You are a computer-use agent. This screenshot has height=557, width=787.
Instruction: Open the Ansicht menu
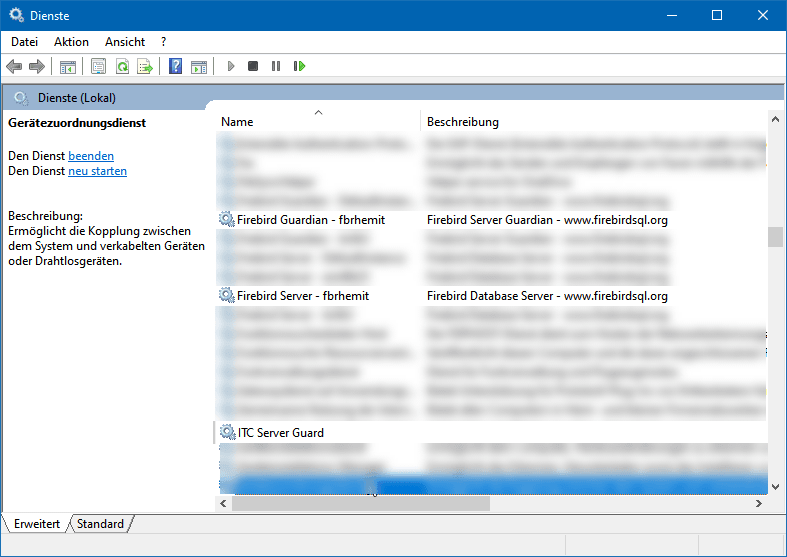click(125, 42)
